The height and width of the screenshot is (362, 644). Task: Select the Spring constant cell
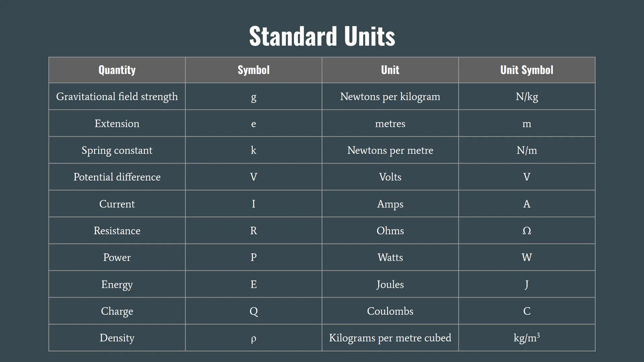[117, 150]
